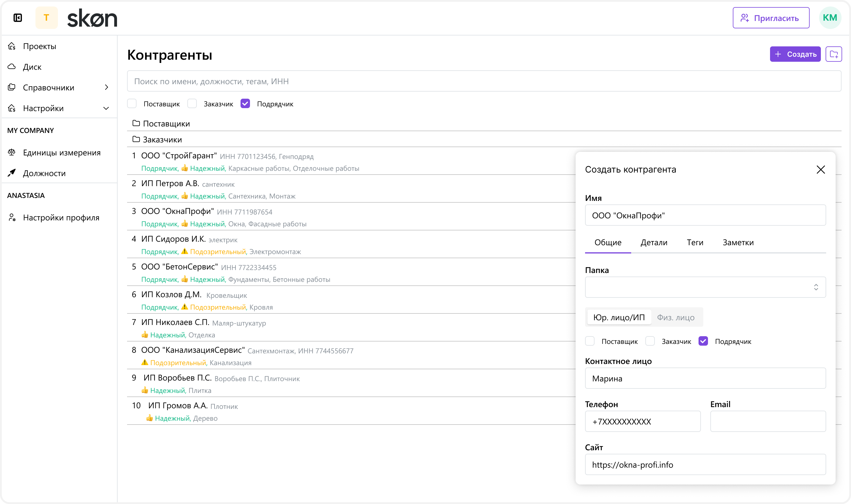Enable Поставщик filter checkbox above list
This screenshot has width=851, height=504.
click(132, 104)
